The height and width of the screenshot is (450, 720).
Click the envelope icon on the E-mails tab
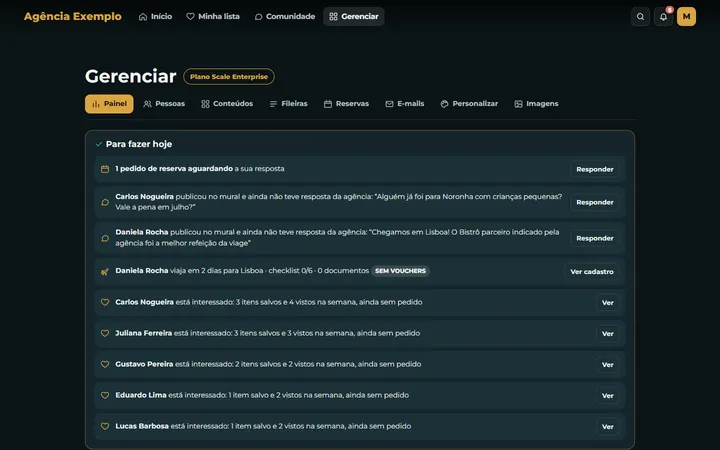coord(389,104)
